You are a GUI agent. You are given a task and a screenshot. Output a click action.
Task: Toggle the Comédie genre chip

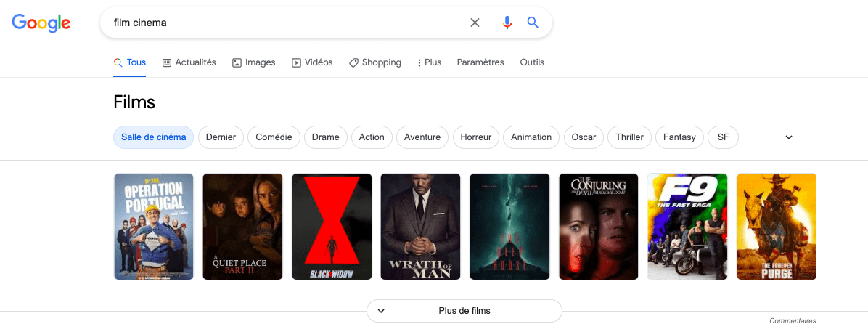click(x=274, y=137)
